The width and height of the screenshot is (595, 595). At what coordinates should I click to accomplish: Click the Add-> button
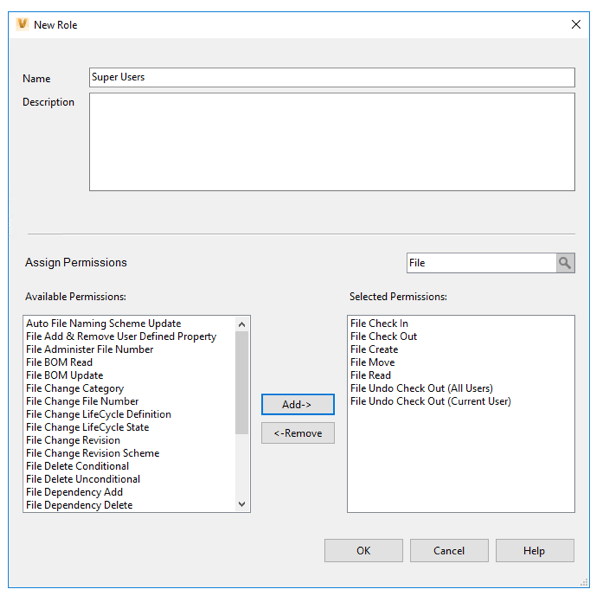tap(298, 404)
